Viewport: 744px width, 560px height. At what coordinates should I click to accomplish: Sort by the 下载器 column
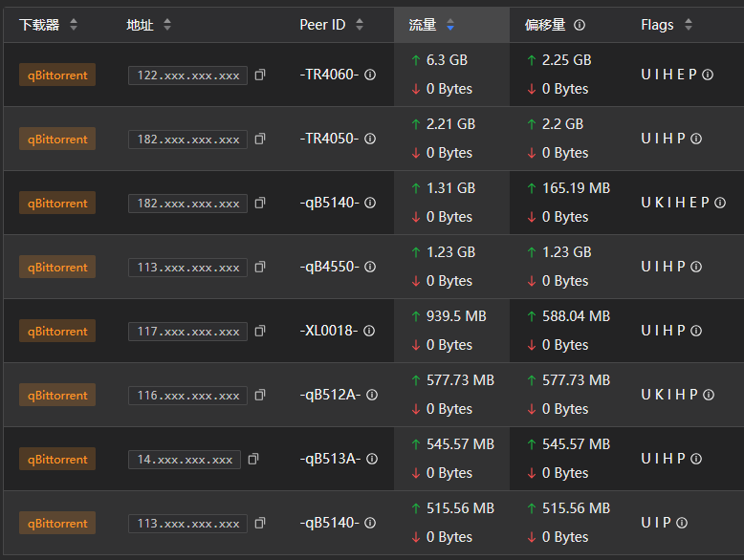73,25
